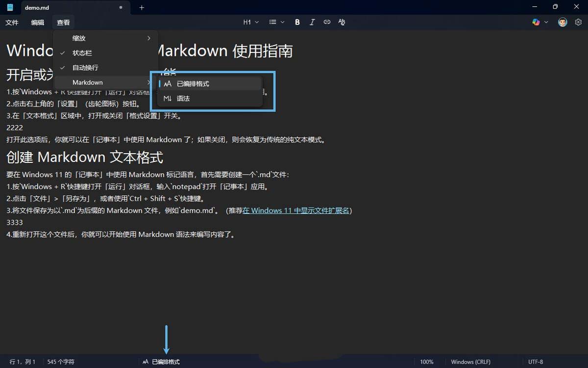Toggle the 自动换行 checked menu option
This screenshot has height=368, width=588.
coord(105,68)
